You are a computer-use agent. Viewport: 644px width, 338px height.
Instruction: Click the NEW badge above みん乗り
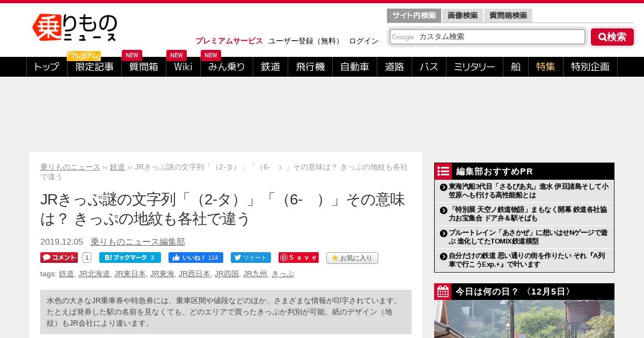coord(211,55)
